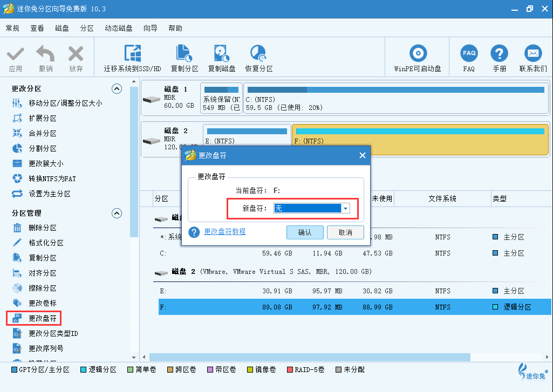Choose 扩展分区 in the sidebar

(34, 119)
